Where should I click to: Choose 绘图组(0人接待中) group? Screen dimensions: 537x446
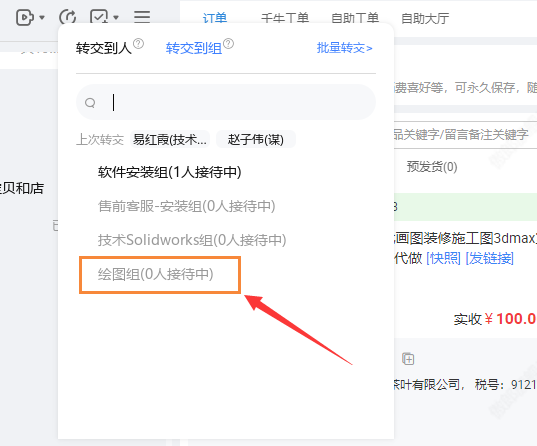click(156, 274)
